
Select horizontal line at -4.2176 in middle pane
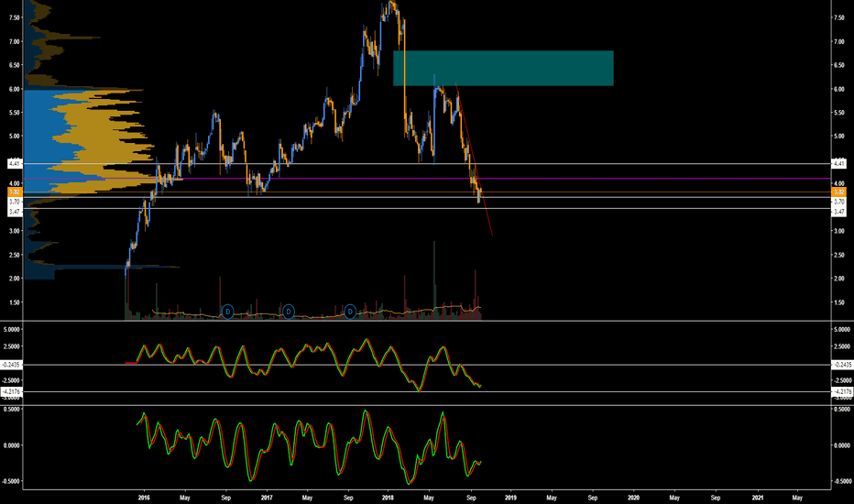[x=427, y=391]
